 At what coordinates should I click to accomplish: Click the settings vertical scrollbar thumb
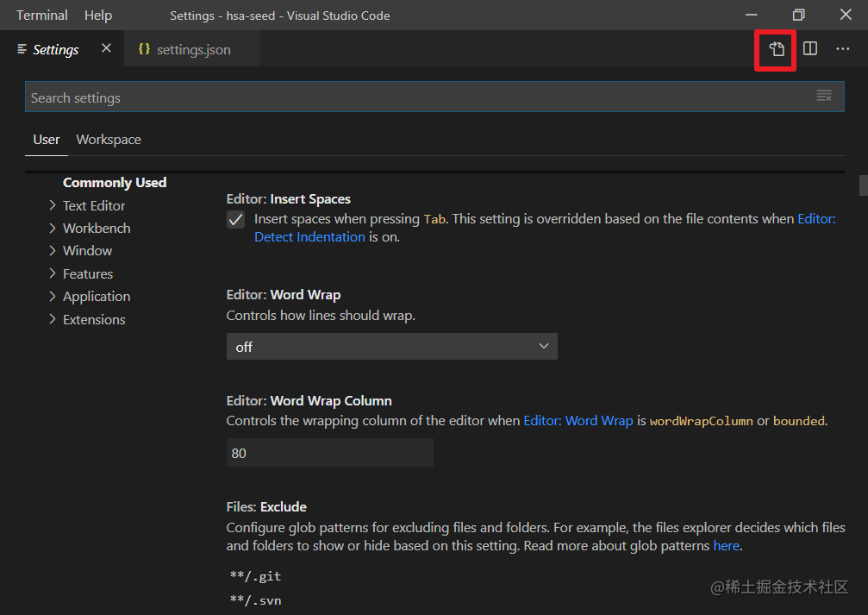point(863,185)
